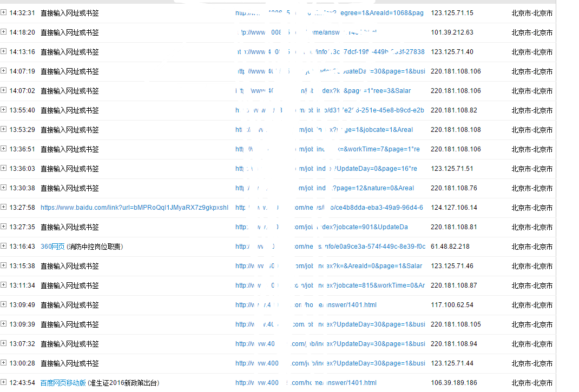
Task: Expand the 14:07:19 visit row
Action: click(x=3, y=71)
